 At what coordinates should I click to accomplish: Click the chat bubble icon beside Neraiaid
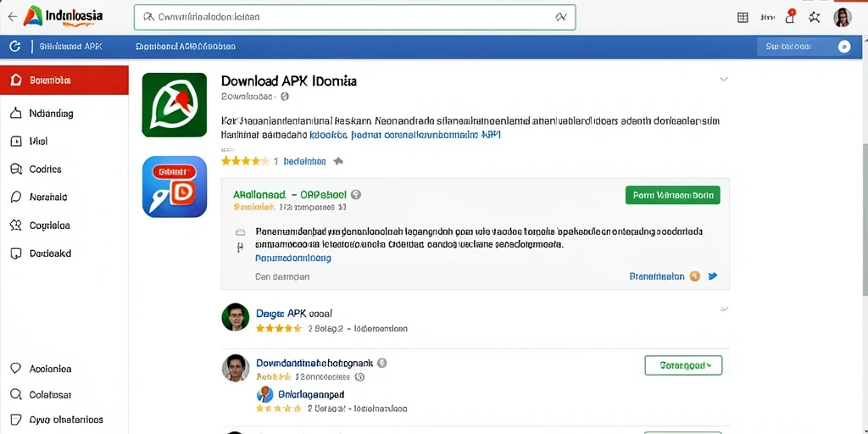pos(16,197)
